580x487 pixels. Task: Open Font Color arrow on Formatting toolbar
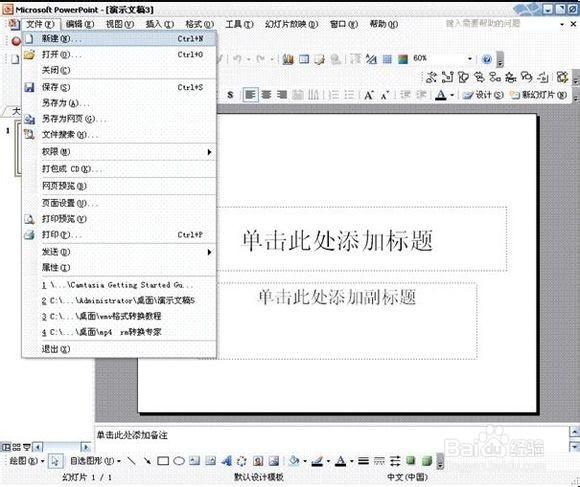tap(452, 95)
